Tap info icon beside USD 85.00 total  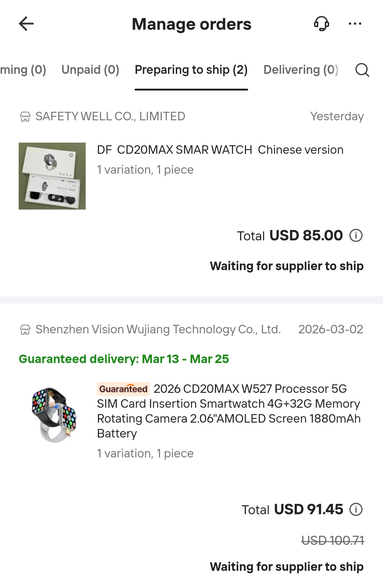click(x=356, y=235)
